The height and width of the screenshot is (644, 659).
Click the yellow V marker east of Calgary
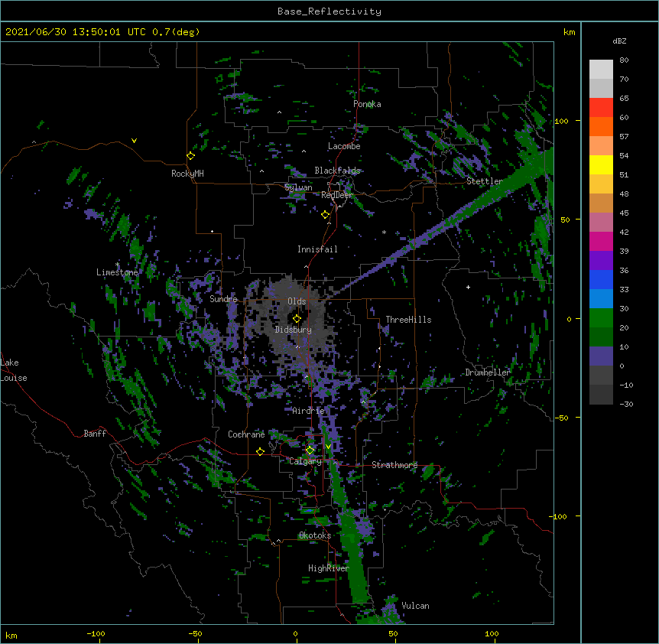coord(328,447)
